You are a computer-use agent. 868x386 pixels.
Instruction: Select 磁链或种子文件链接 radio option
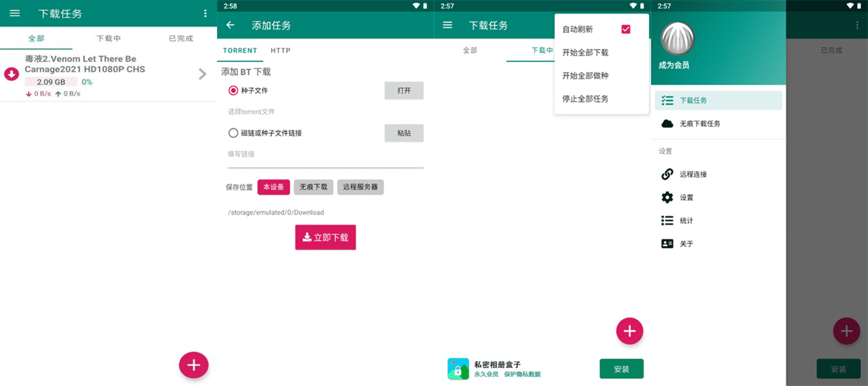[233, 133]
